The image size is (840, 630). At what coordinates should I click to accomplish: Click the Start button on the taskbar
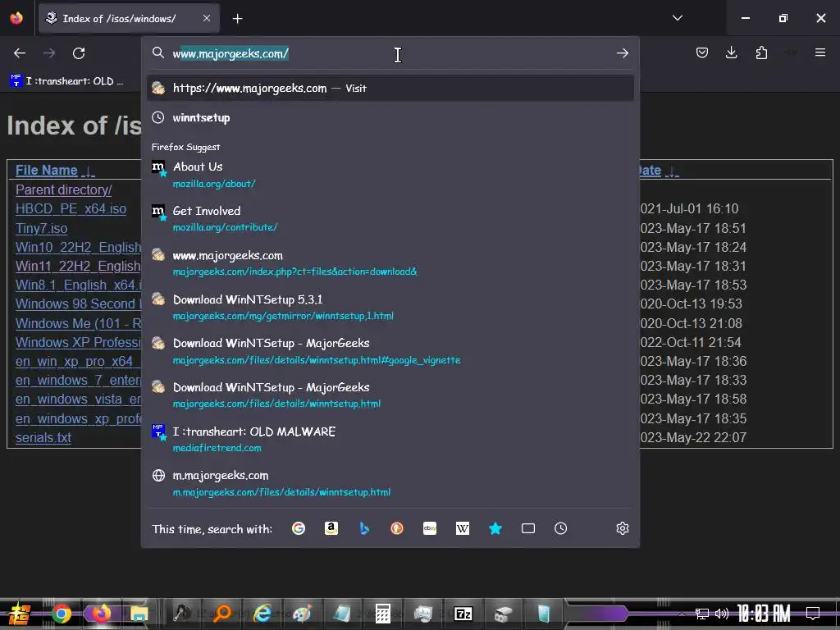click(x=20, y=614)
